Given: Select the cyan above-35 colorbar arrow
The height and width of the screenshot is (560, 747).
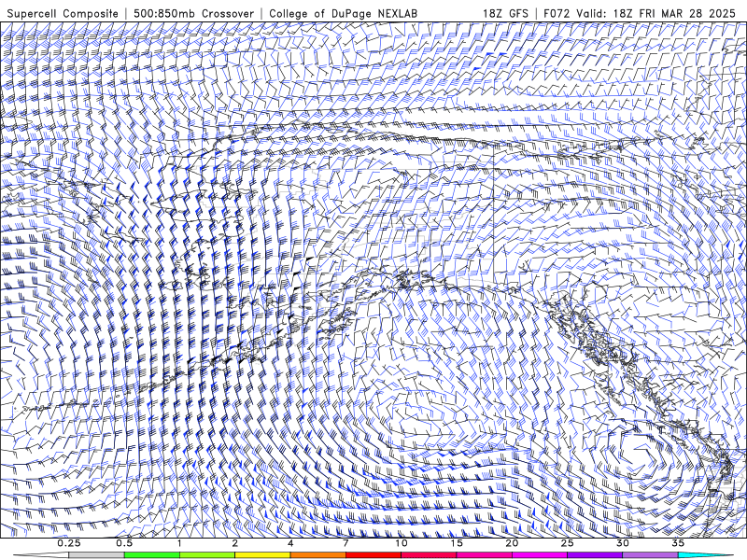Looking at the screenshot, I should (705, 555).
